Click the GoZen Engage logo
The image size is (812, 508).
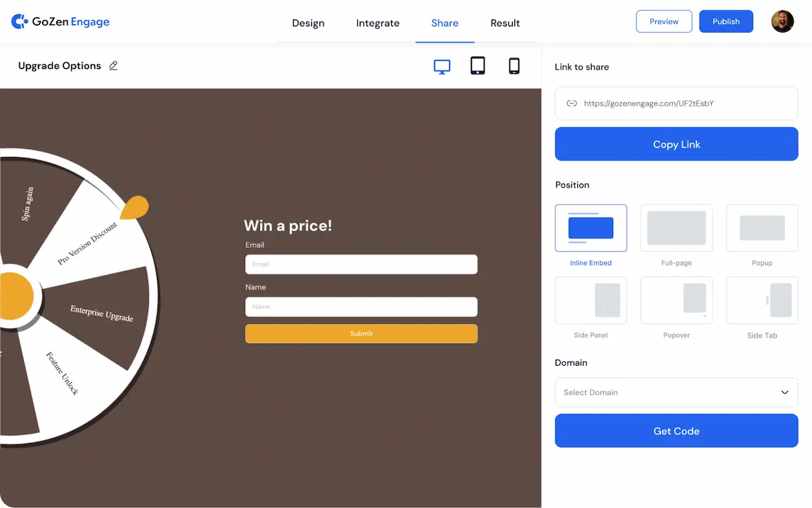(61, 22)
